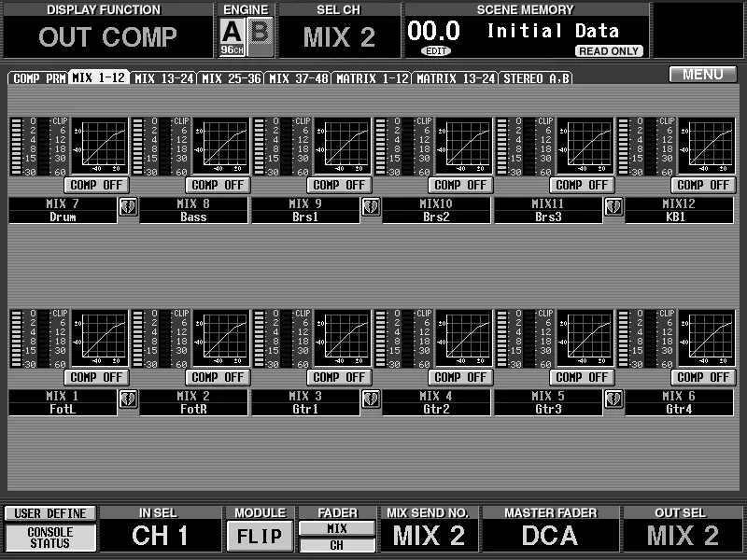Enable the compressor on MIX 1 FotL
747x560 pixels.
coord(97,377)
